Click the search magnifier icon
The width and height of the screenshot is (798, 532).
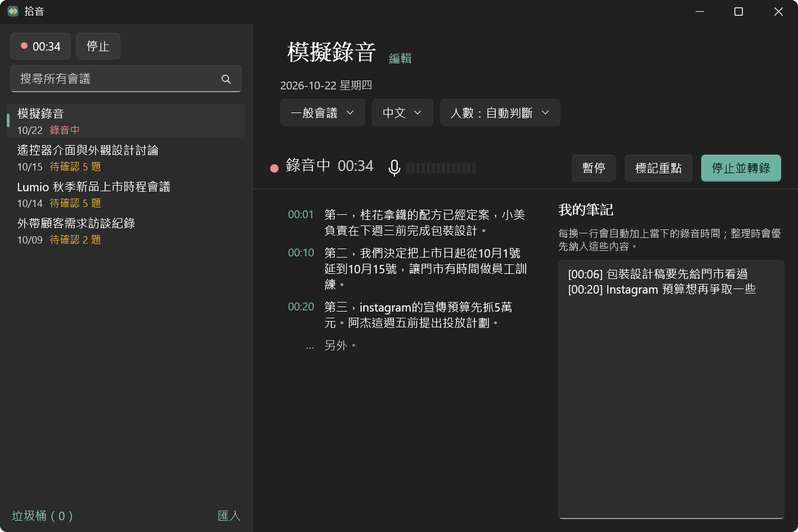pos(226,79)
